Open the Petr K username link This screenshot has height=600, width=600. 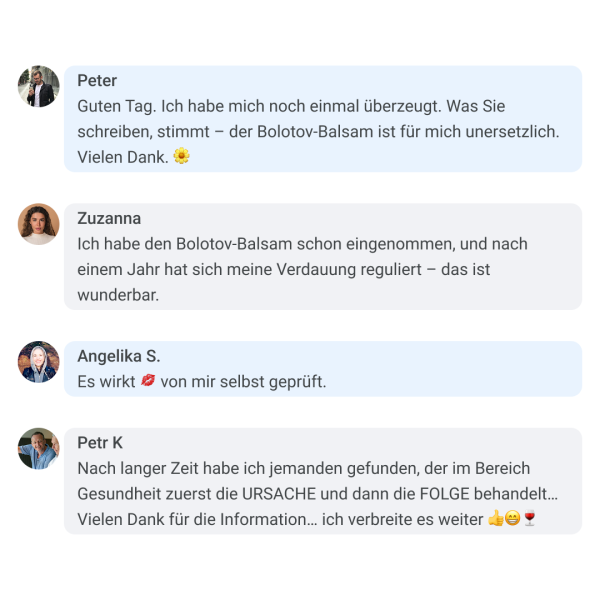[x=100, y=443]
